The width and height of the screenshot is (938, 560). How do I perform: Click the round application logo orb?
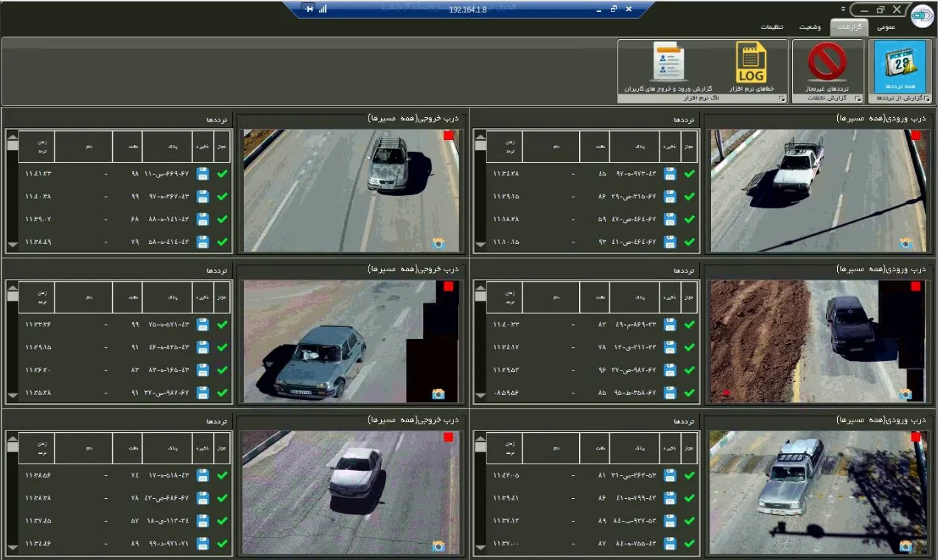[x=922, y=15]
